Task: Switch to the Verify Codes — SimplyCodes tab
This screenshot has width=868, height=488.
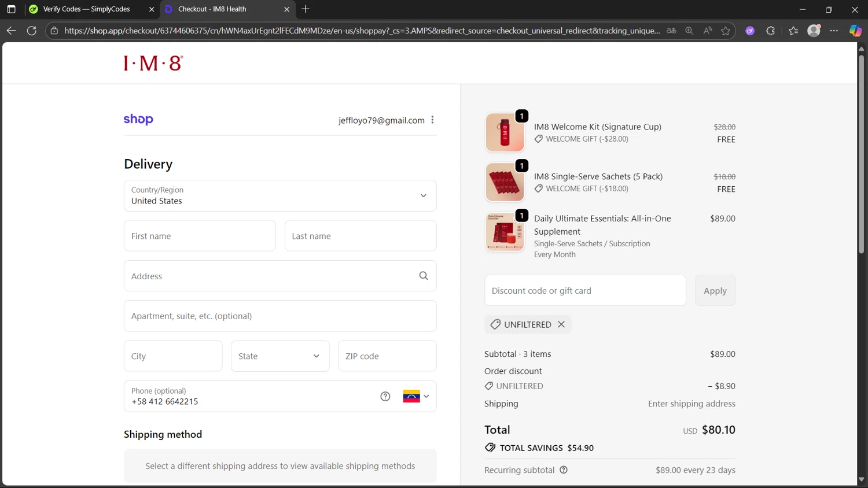Action: click(x=87, y=9)
